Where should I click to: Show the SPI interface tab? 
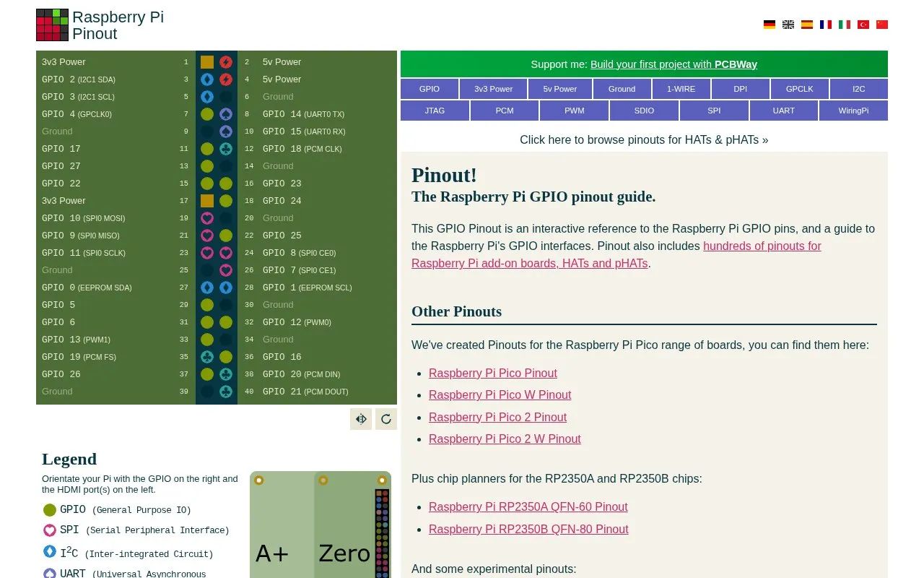click(x=714, y=111)
